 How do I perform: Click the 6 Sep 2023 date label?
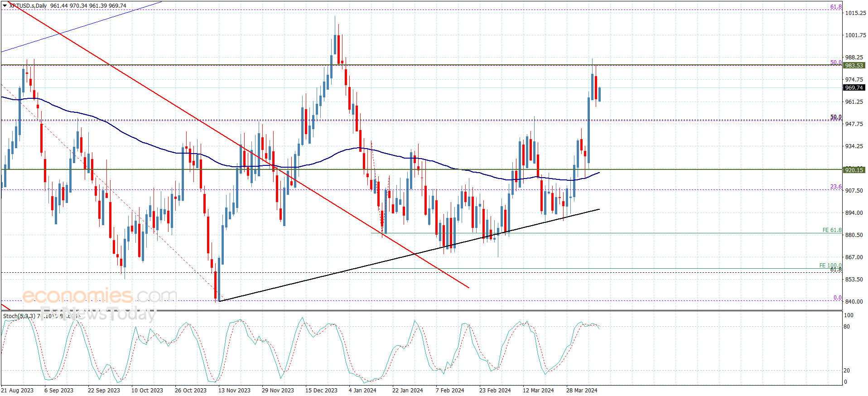pos(59,391)
